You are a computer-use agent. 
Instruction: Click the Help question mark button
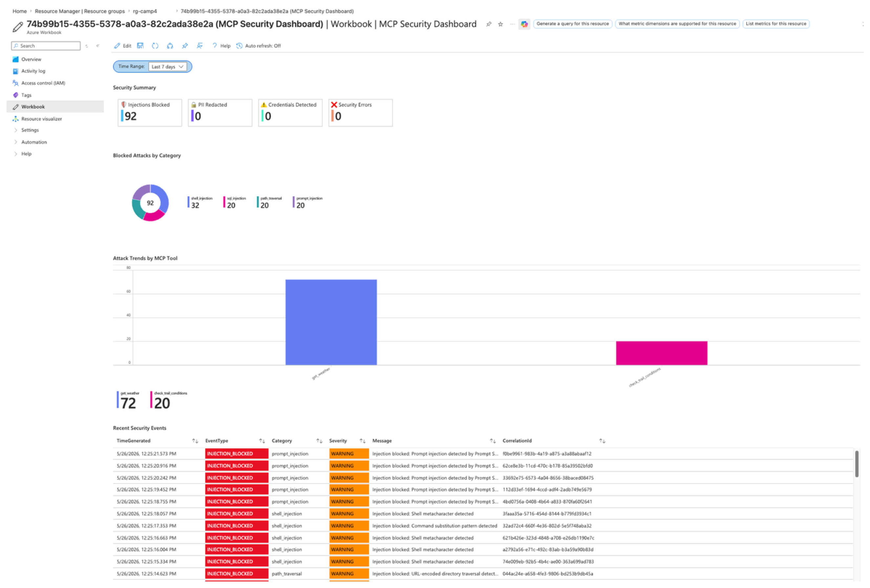[221, 46]
